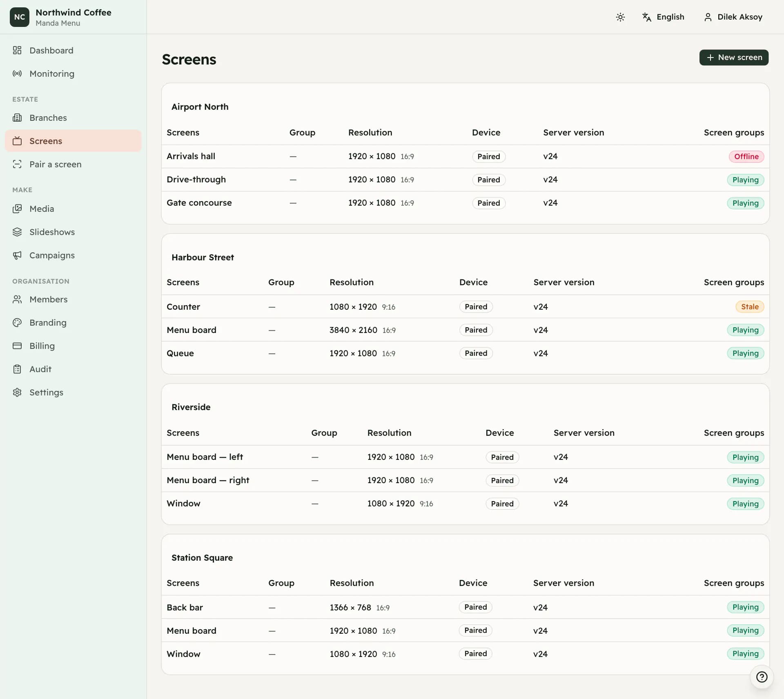Click the Members people icon
Screen dimensions: 784x699
tap(17, 299)
